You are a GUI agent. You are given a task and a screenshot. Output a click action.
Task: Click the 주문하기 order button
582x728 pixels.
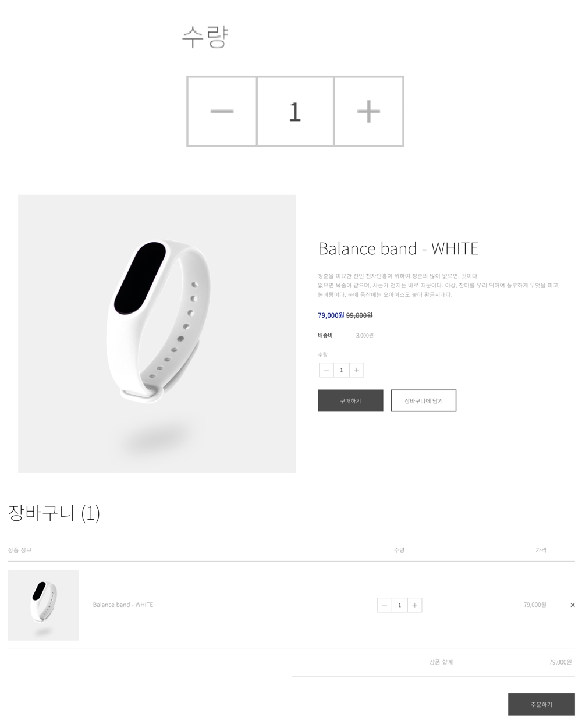(x=541, y=704)
